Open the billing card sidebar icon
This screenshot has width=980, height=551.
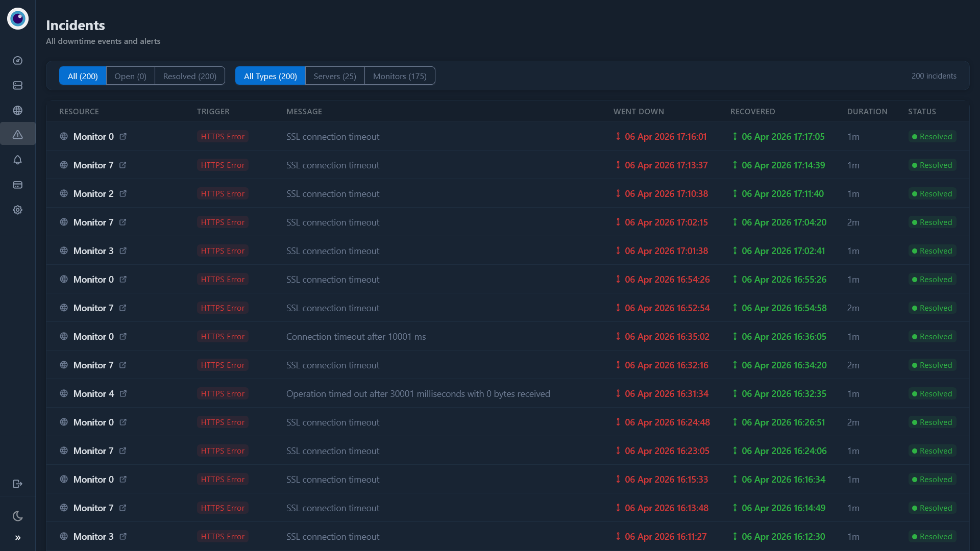tap(17, 185)
